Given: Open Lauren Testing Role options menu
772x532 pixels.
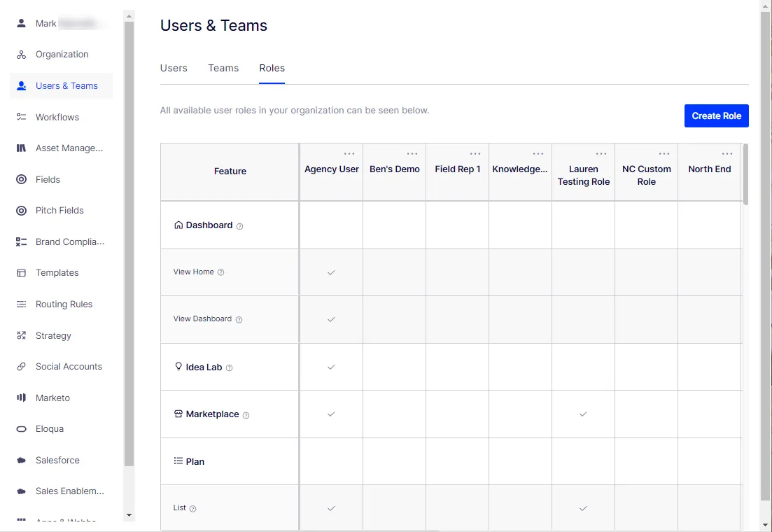Looking at the screenshot, I should coord(601,154).
